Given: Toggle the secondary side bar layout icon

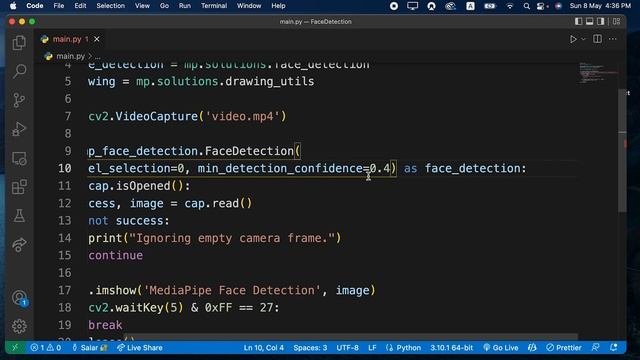Looking at the screenshot, I should [600, 21].
